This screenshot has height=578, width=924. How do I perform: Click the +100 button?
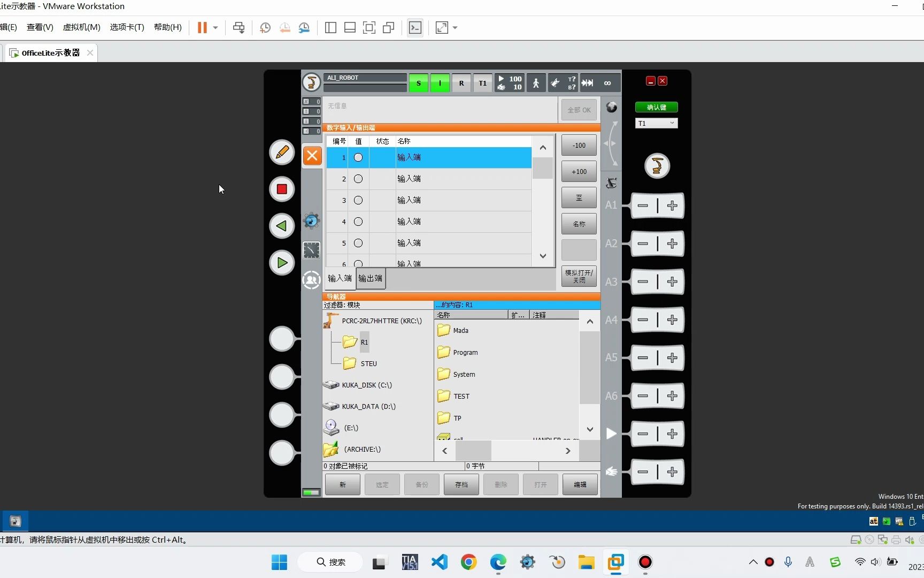click(x=579, y=171)
